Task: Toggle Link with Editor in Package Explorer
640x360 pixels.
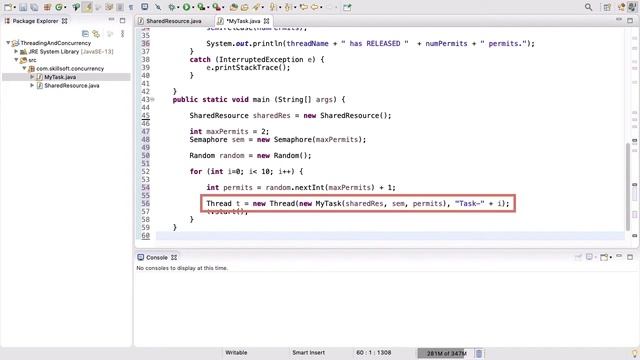Action: click(96, 34)
